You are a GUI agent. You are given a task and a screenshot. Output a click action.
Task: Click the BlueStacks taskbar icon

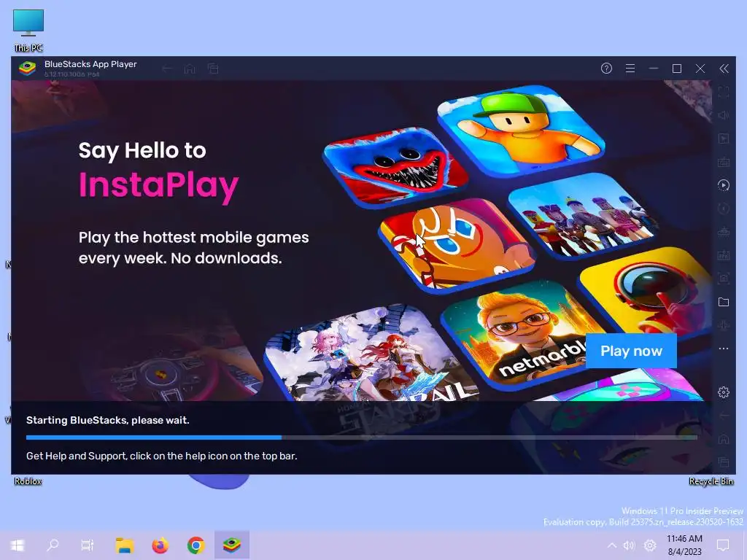point(231,545)
